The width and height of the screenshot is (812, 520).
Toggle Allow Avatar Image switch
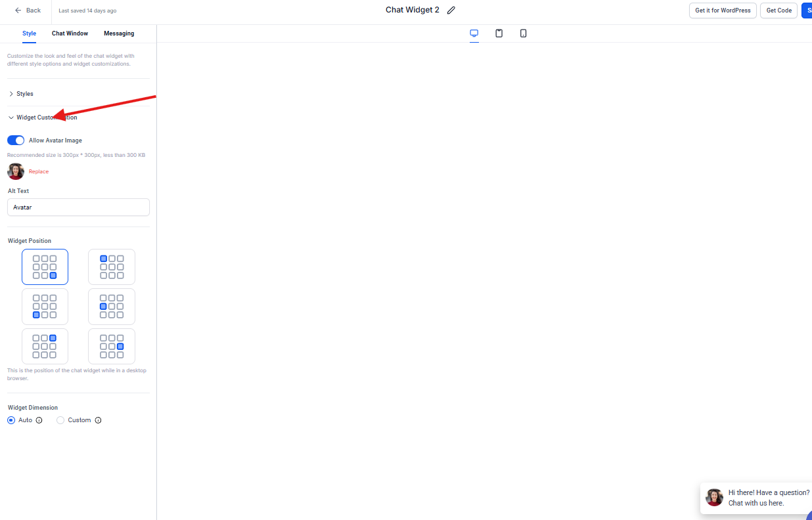coord(16,141)
